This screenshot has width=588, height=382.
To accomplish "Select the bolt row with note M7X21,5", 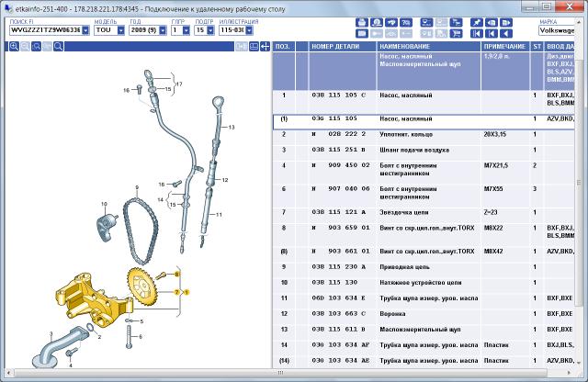I will coord(424,173).
